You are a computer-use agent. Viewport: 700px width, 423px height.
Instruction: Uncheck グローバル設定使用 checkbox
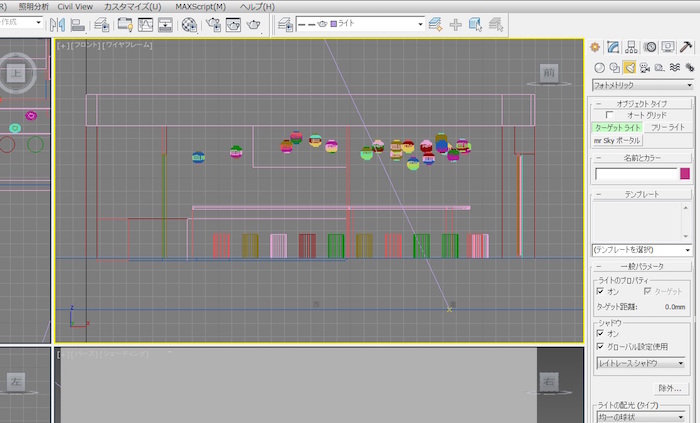(x=599, y=346)
